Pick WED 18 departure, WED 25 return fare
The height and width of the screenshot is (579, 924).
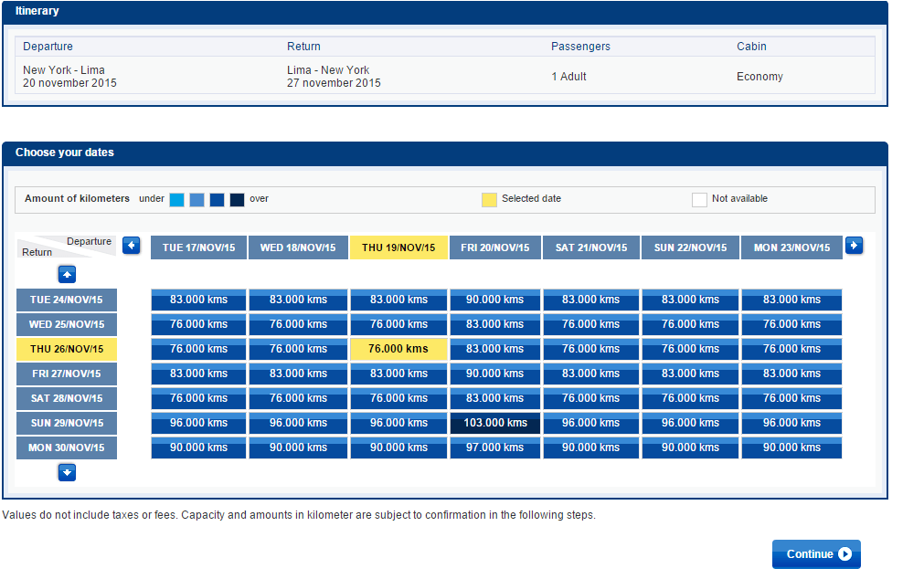point(298,324)
